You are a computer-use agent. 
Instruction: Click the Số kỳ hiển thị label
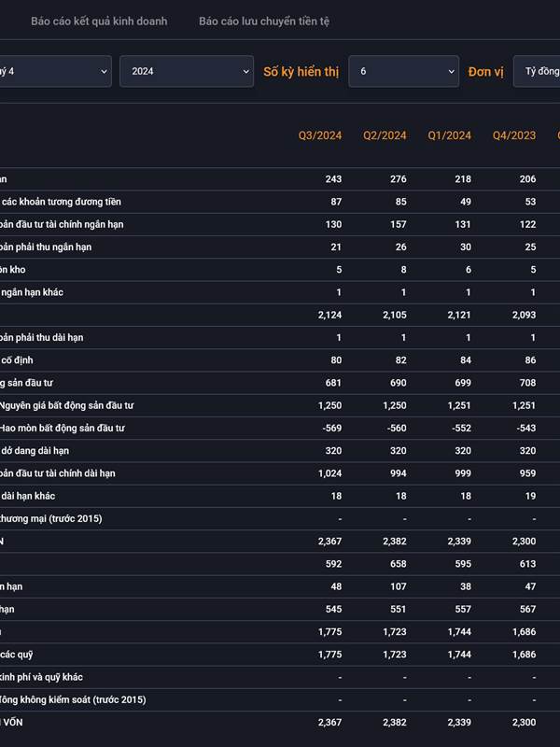pos(301,72)
